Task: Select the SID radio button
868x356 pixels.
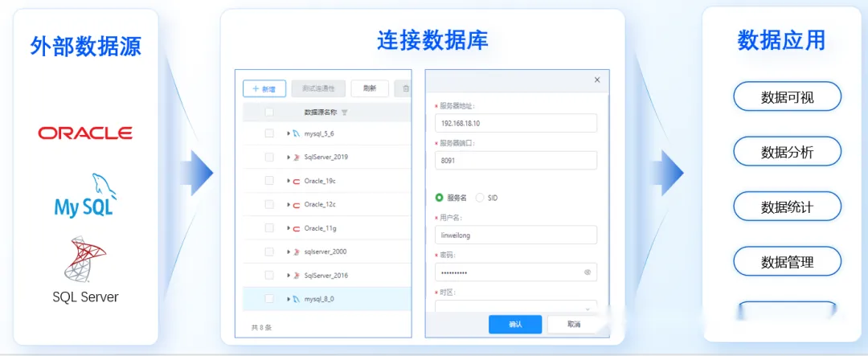Action: [479, 198]
